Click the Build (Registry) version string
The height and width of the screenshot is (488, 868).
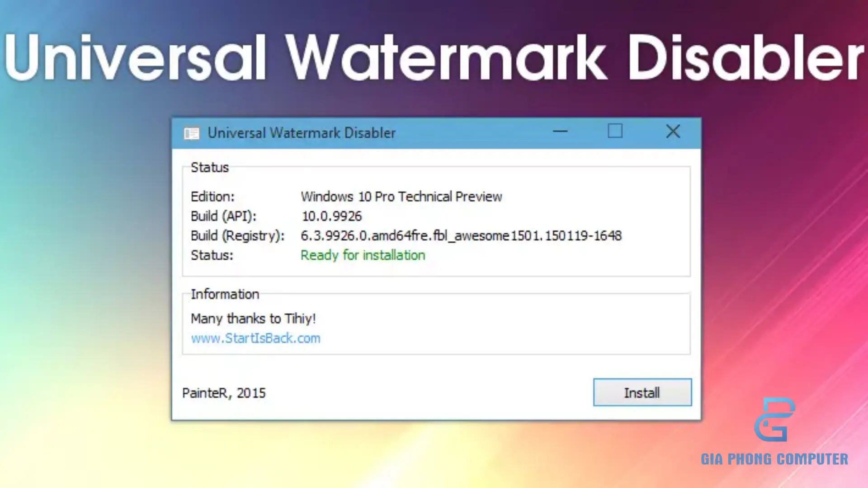point(461,235)
